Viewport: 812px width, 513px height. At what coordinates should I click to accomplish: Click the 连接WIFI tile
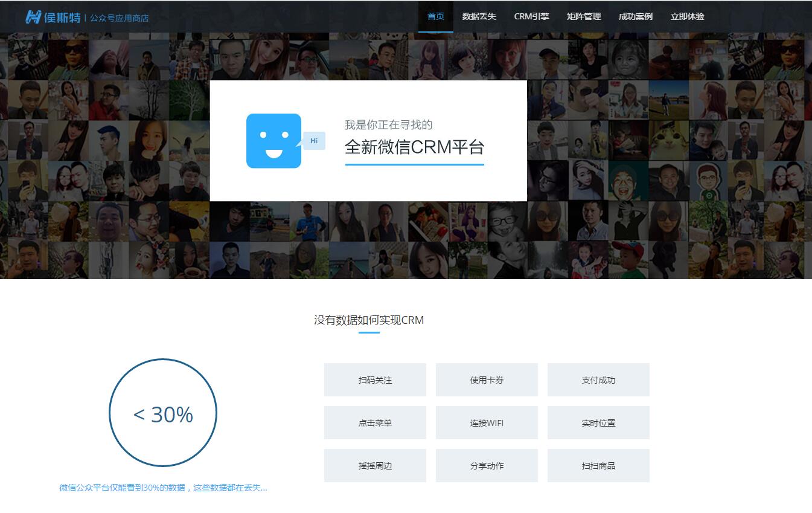pyautogui.click(x=487, y=423)
